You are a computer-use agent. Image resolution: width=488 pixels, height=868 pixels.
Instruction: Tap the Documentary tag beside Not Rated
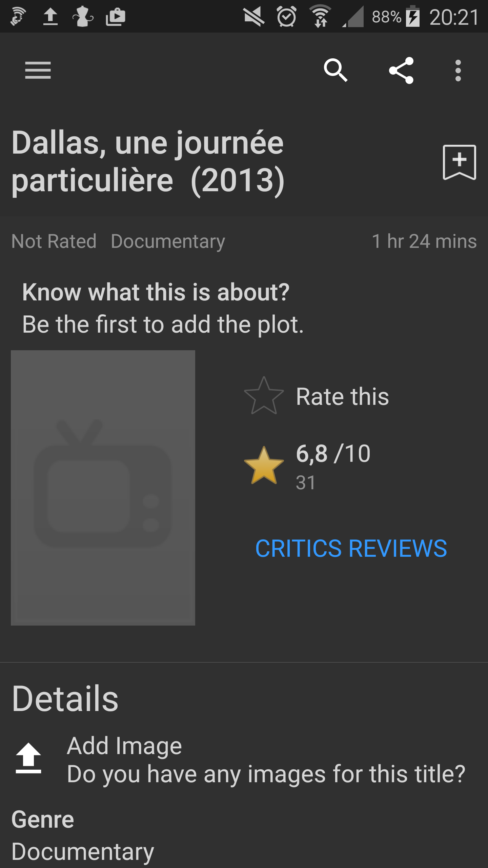click(168, 241)
